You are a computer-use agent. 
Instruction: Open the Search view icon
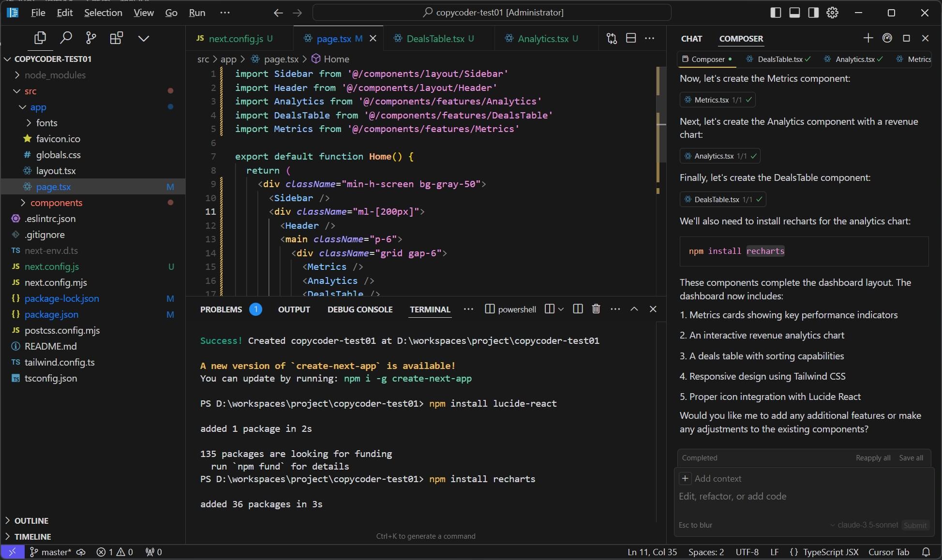pos(65,38)
